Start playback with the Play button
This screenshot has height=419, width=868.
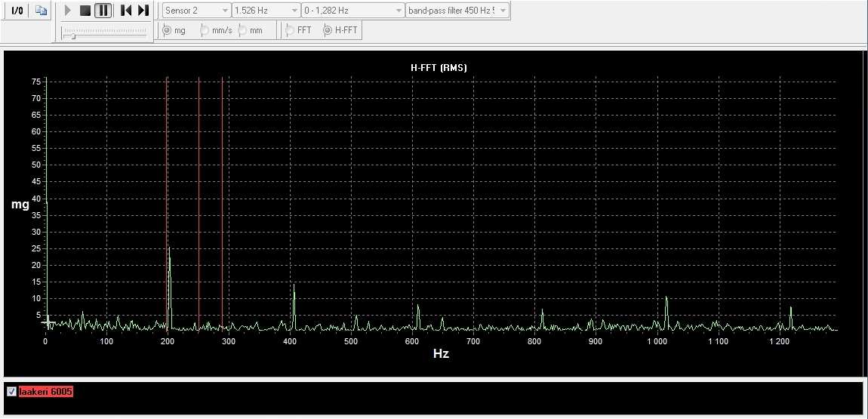point(68,11)
